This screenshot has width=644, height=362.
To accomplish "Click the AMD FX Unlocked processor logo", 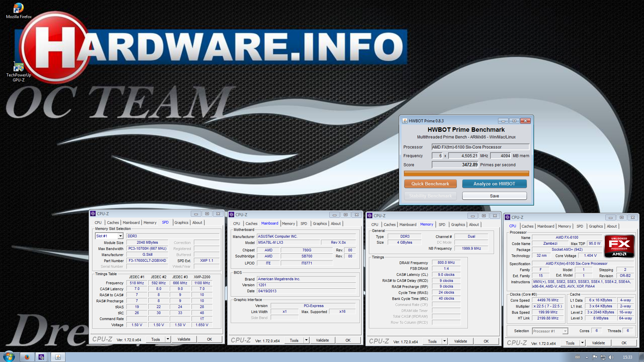I will click(619, 246).
